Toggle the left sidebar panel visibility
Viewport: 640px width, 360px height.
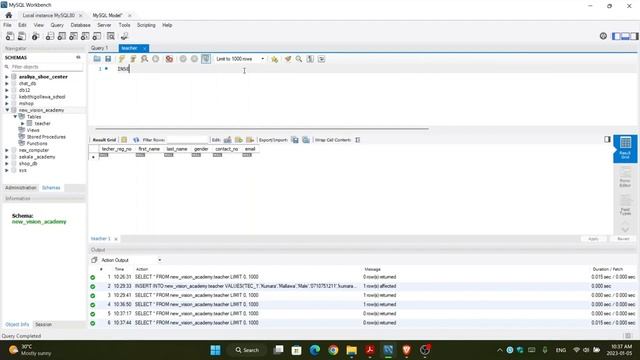click(x=616, y=36)
